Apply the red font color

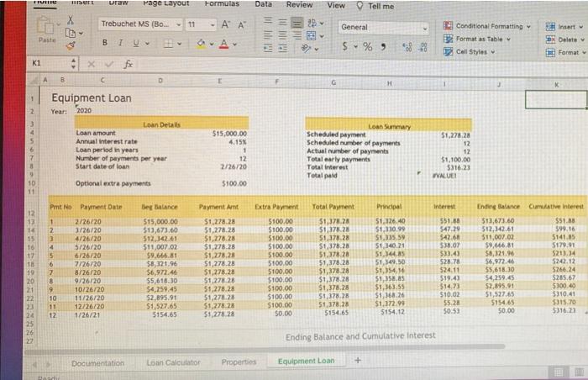pyautogui.click(x=224, y=44)
